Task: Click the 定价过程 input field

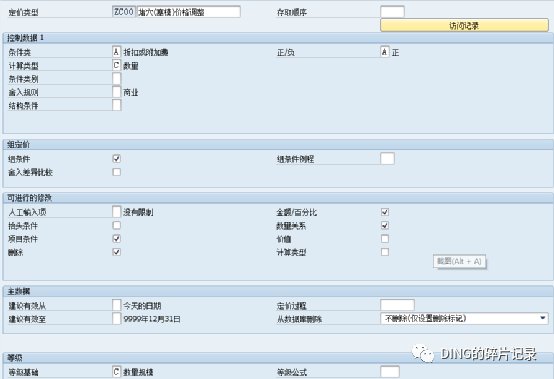Action: click(397, 305)
